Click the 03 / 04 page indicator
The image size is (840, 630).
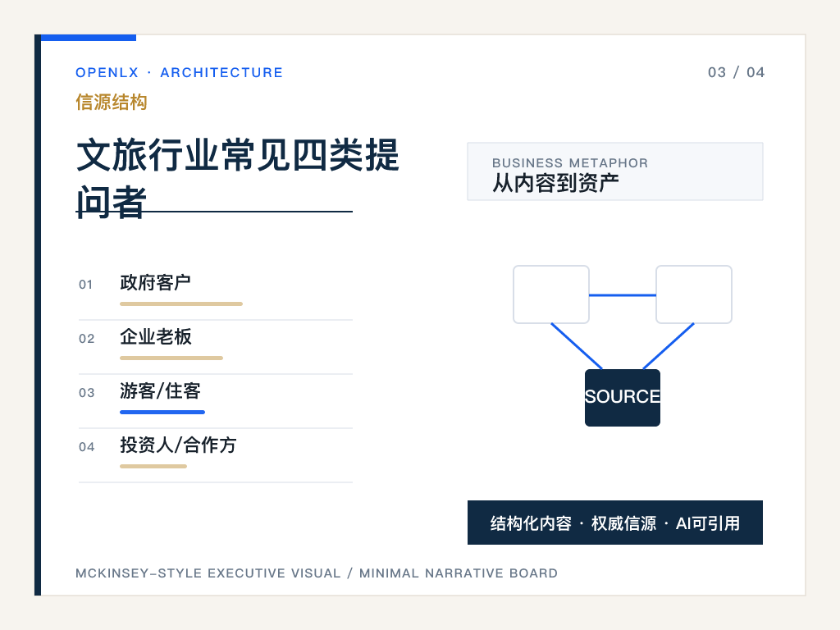click(x=736, y=72)
